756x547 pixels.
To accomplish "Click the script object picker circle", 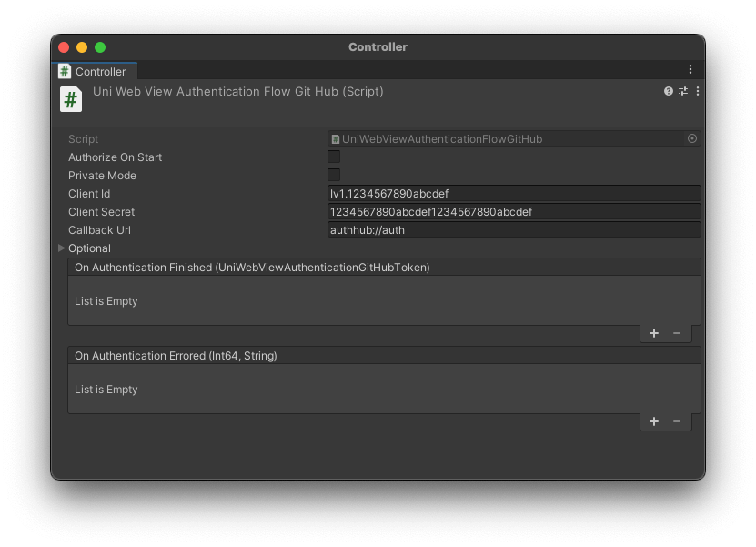I will click(692, 138).
